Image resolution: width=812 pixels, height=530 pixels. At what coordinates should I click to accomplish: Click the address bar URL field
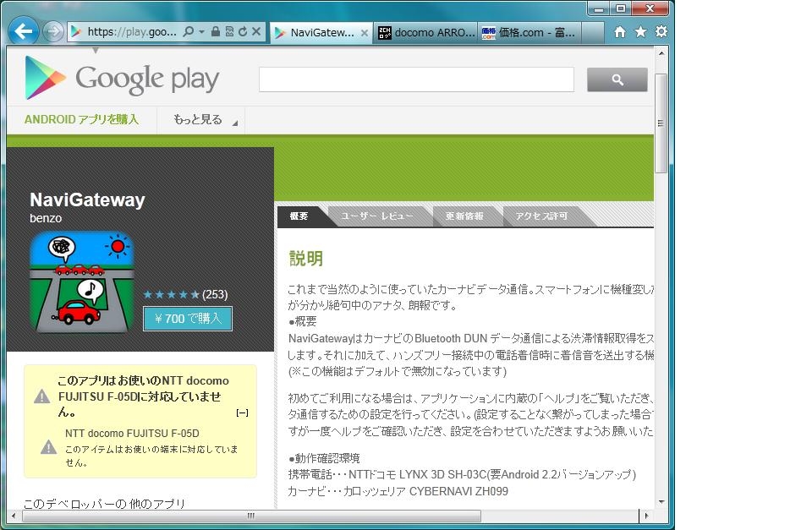click(x=132, y=31)
